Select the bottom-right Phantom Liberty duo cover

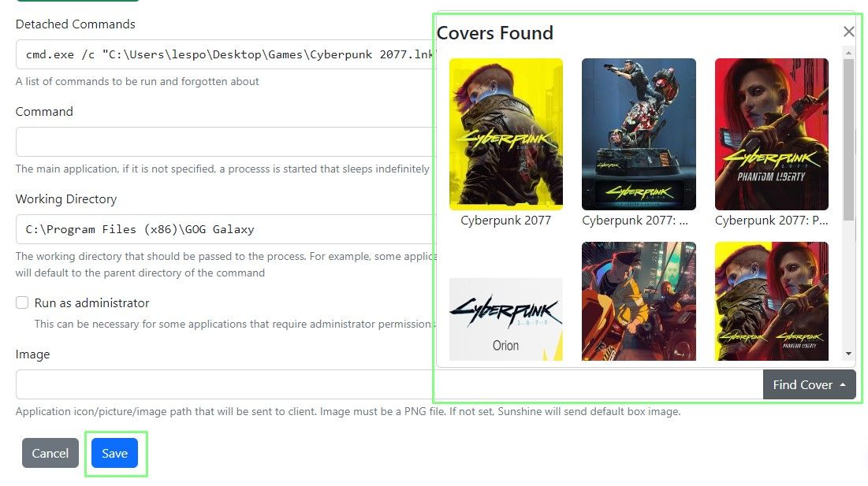770,301
